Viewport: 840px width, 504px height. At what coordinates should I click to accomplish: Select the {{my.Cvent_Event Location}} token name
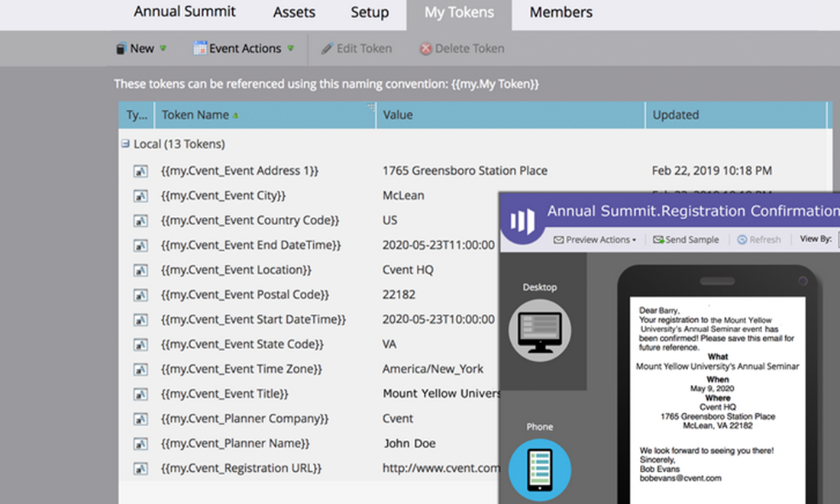click(x=236, y=270)
